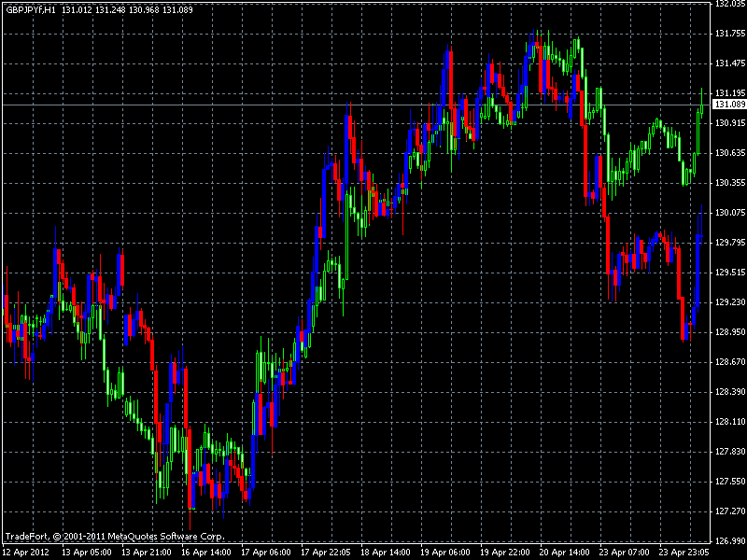Click the 12 Apr 2012 date label
This screenshot has height=560, width=747.
click(26, 553)
